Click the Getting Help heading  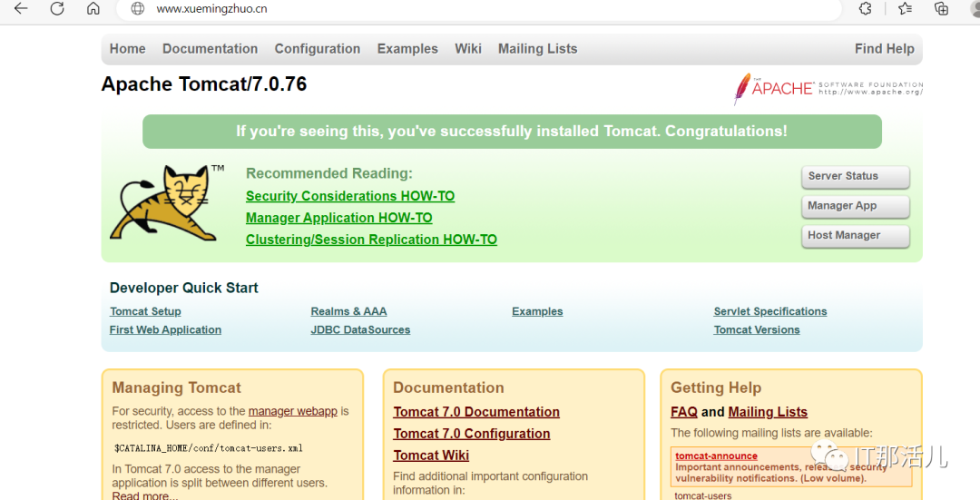tap(716, 388)
